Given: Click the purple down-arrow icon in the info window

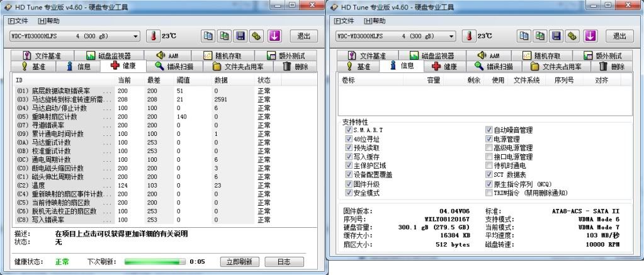Looking at the screenshot, I should click(x=590, y=36).
